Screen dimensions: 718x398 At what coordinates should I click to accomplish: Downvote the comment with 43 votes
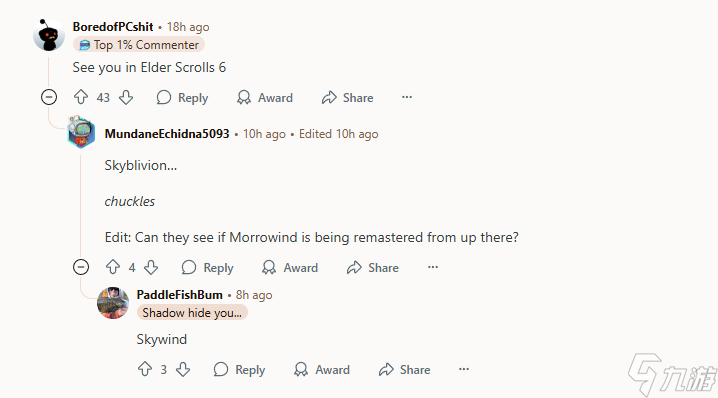coord(126,97)
